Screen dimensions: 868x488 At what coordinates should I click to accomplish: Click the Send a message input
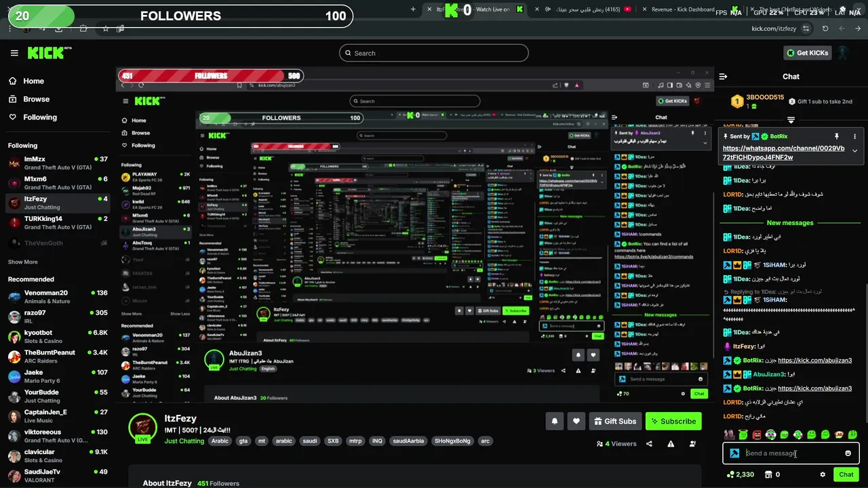(x=791, y=453)
